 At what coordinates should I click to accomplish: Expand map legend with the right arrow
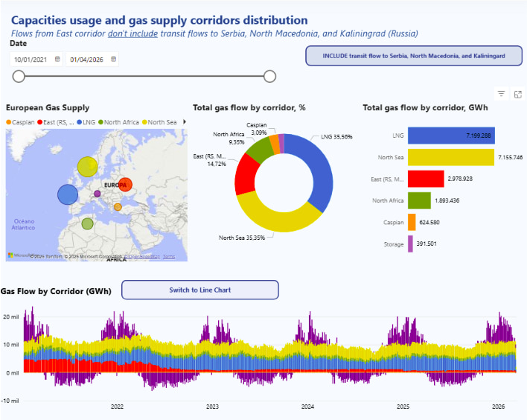[x=184, y=121]
